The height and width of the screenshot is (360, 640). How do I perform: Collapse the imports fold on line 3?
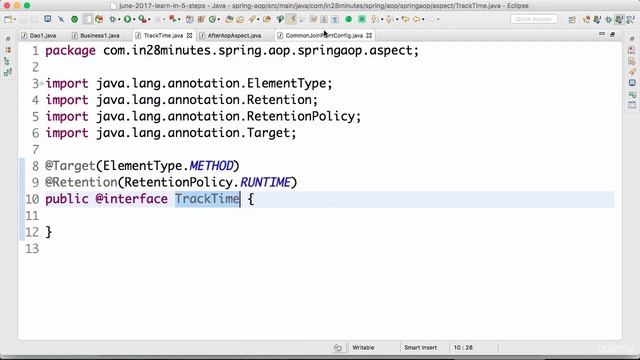point(42,83)
